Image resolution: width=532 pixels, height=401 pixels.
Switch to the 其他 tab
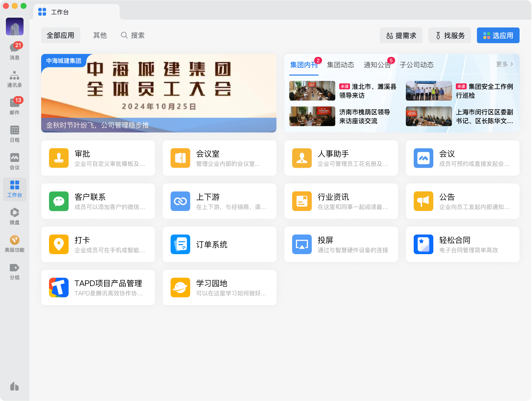point(100,35)
